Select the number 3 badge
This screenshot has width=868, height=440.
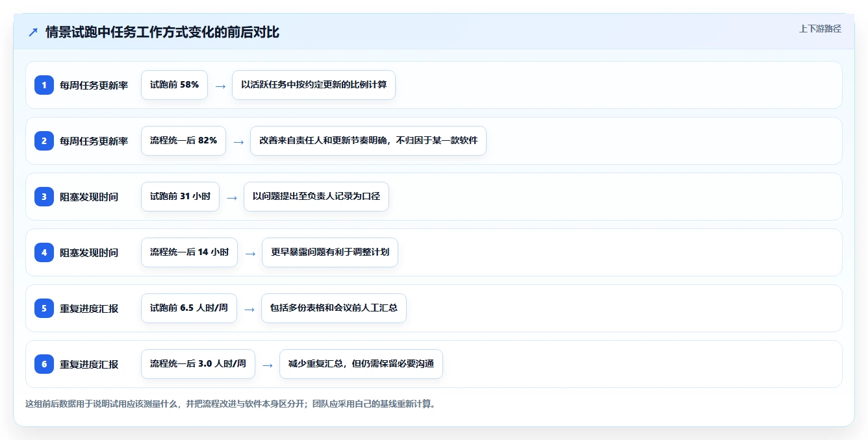coord(44,197)
